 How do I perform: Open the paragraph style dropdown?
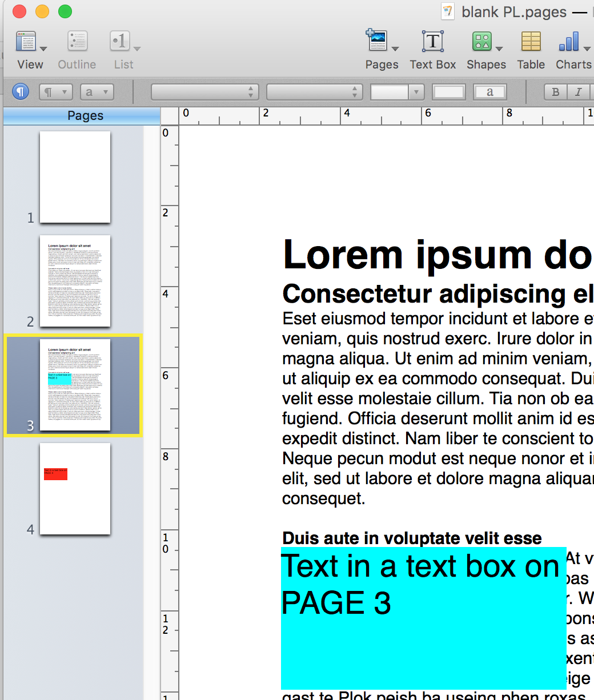pos(55,92)
